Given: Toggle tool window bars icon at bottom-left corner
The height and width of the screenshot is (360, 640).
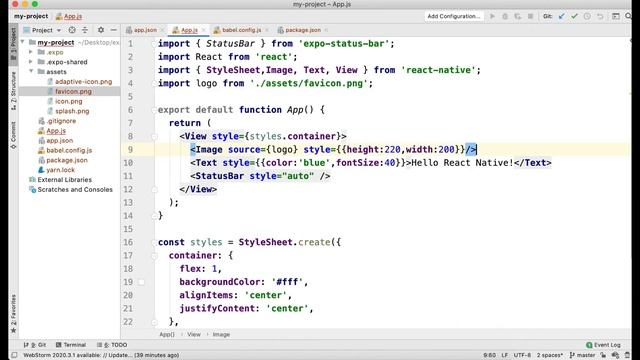Looking at the screenshot, I should tap(14, 355).
